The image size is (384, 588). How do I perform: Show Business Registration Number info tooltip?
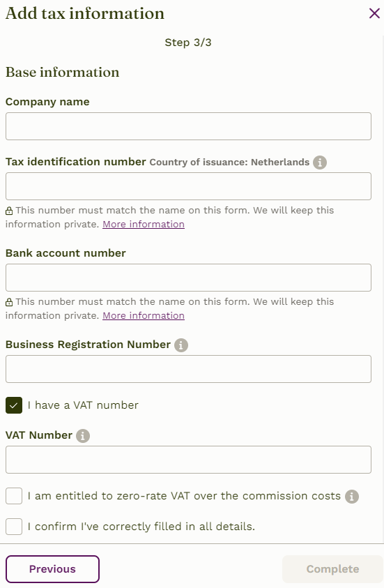pyautogui.click(x=181, y=345)
